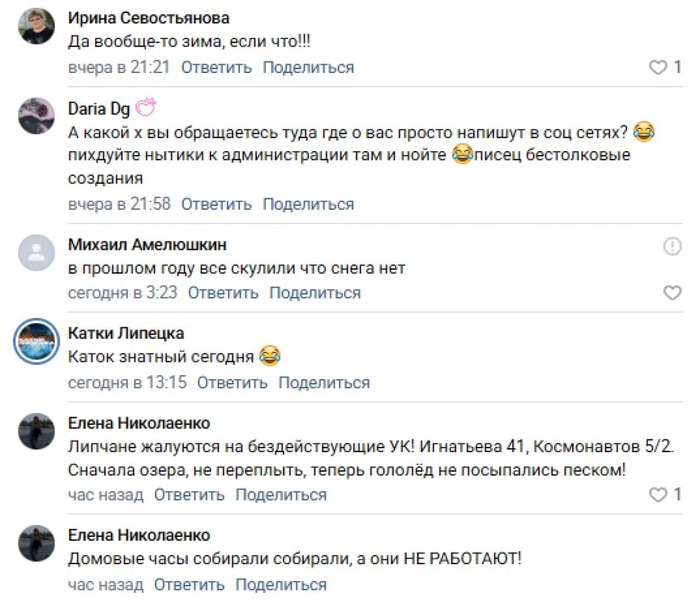The height and width of the screenshot is (615, 700).
Task: Share Михаил Амелюшкин's comment
Action: [x=314, y=293]
